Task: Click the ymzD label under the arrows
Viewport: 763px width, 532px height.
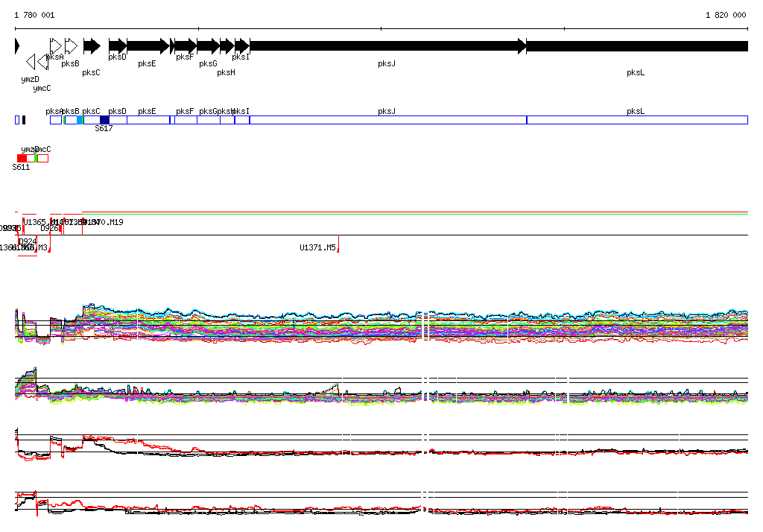Action: (x=30, y=79)
